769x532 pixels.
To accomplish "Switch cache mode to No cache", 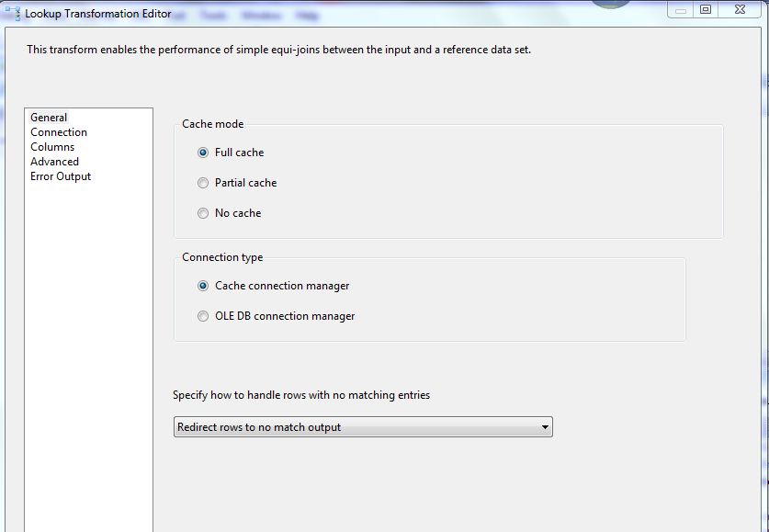I will pyautogui.click(x=203, y=213).
